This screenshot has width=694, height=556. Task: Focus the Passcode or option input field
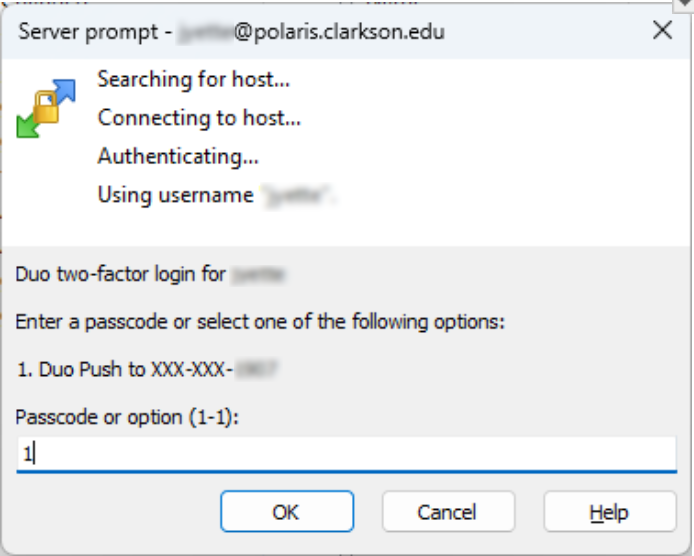pos(346,453)
